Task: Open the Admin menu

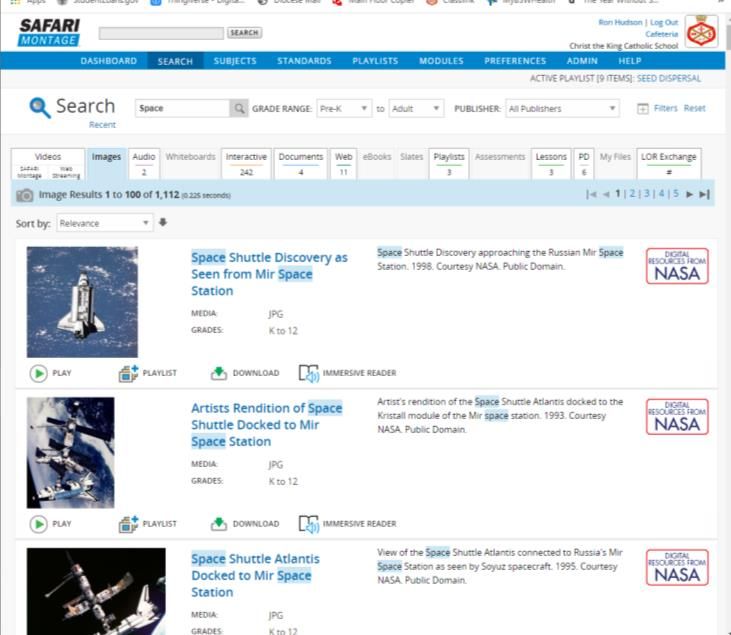Action: click(582, 61)
